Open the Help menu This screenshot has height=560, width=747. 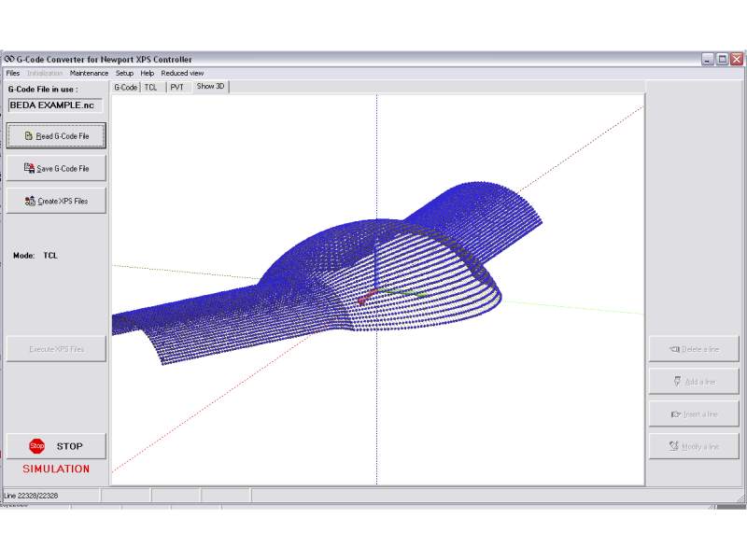click(148, 73)
